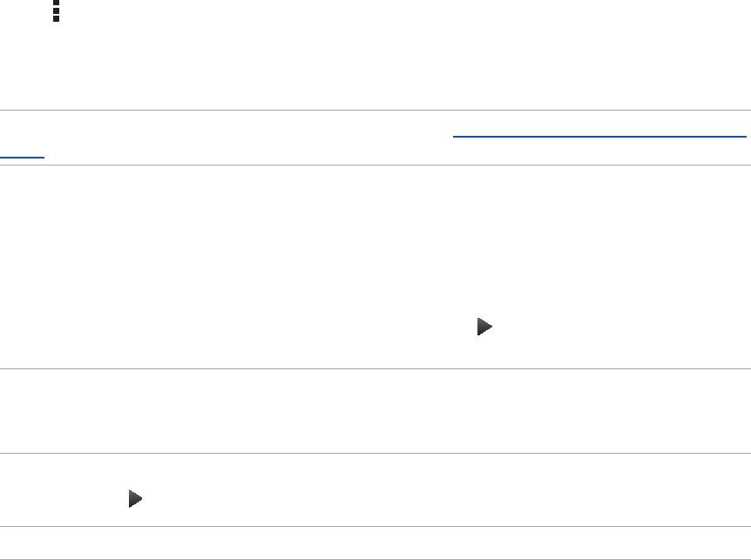
Task: Open the three-dot overflow menu
Action: [57, 10]
